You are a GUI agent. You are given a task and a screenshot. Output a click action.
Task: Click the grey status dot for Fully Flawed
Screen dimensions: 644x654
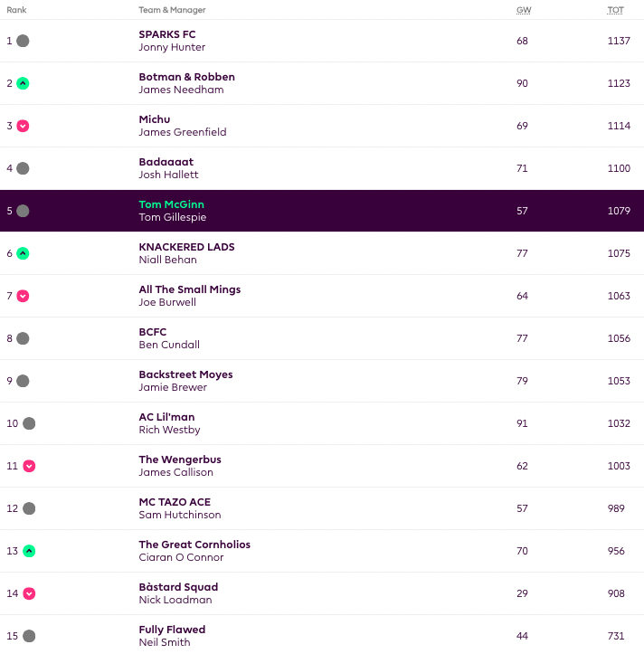tap(29, 636)
